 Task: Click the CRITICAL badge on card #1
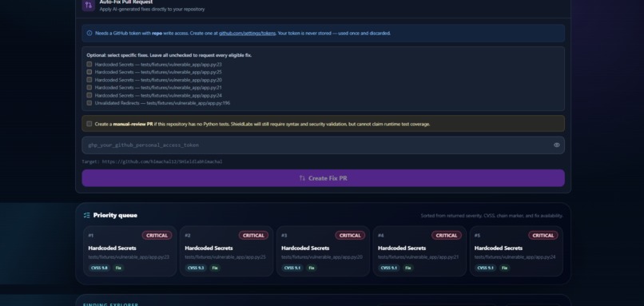coord(157,236)
